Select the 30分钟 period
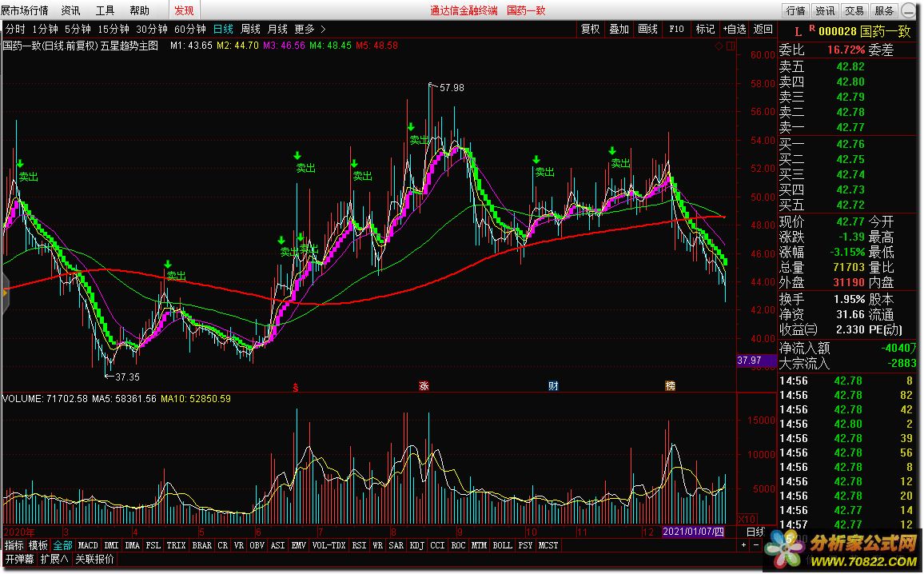 pos(152,29)
